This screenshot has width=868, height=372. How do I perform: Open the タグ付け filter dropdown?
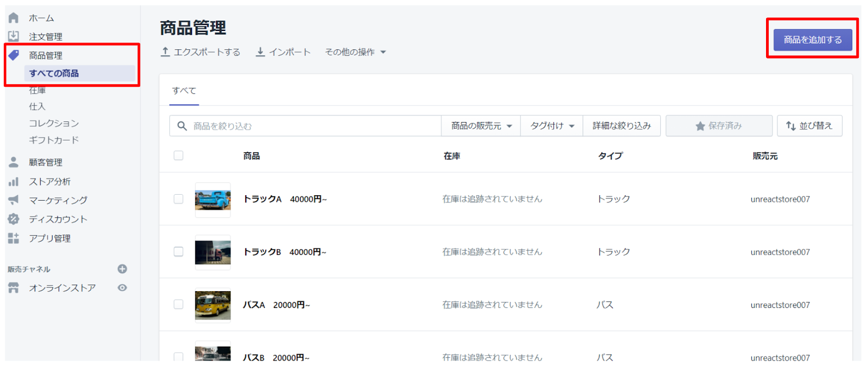pos(552,126)
